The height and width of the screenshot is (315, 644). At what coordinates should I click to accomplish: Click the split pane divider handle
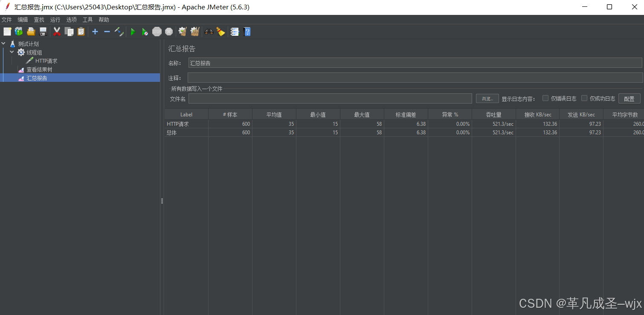point(162,201)
